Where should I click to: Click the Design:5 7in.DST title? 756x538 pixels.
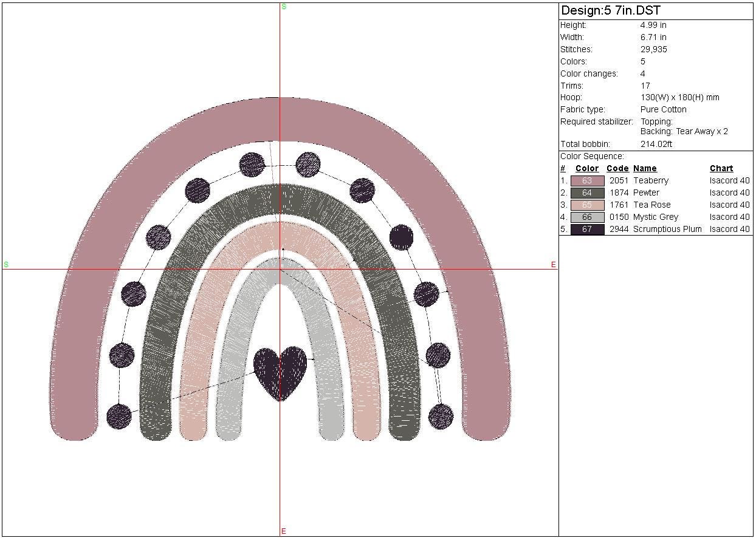click(x=610, y=11)
